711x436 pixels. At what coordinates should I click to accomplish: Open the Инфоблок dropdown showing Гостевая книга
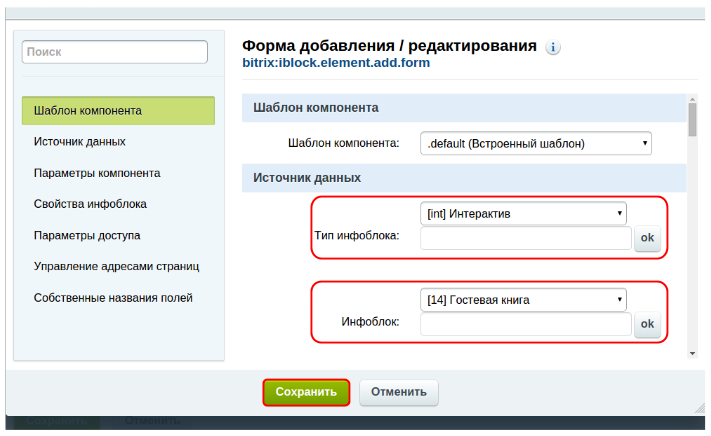click(x=522, y=299)
